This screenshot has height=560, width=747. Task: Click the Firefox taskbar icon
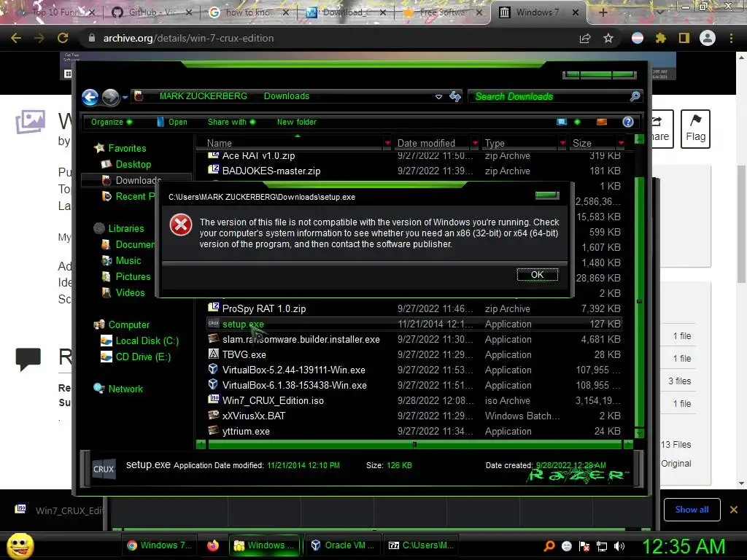tap(213, 545)
